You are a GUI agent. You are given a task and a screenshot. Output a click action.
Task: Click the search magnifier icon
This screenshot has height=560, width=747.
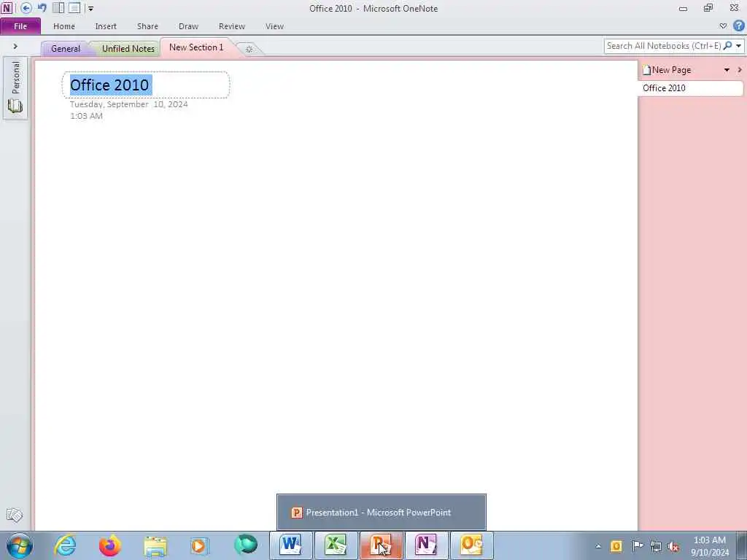pyautogui.click(x=727, y=46)
